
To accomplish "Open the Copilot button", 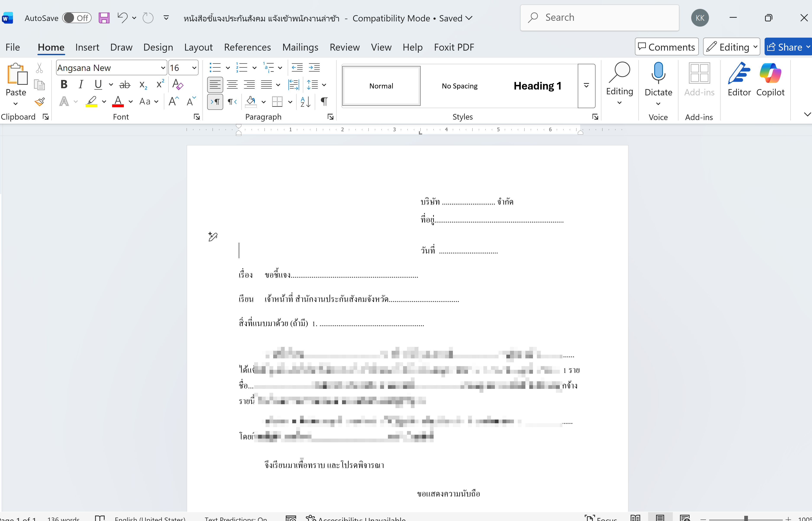I will [770, 80].
